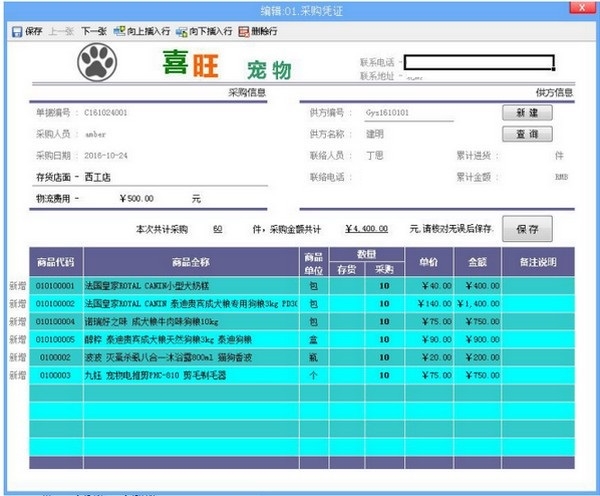The image size is (600, 496).
Task: Click product name 九旺 宠物电推剪
Action: [x=155, y=375]
